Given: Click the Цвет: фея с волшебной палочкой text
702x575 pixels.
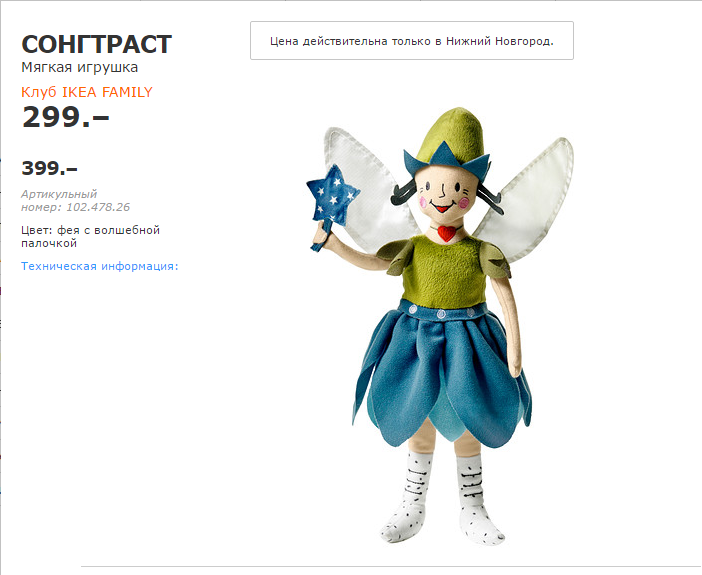Looking at the screenshot, I should click(90, 236).
